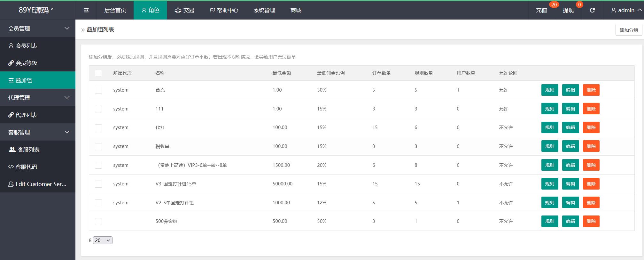Click the user icon beside 角色 tab
This screenshot has width=644, height=260.
[x=144, y=10]
